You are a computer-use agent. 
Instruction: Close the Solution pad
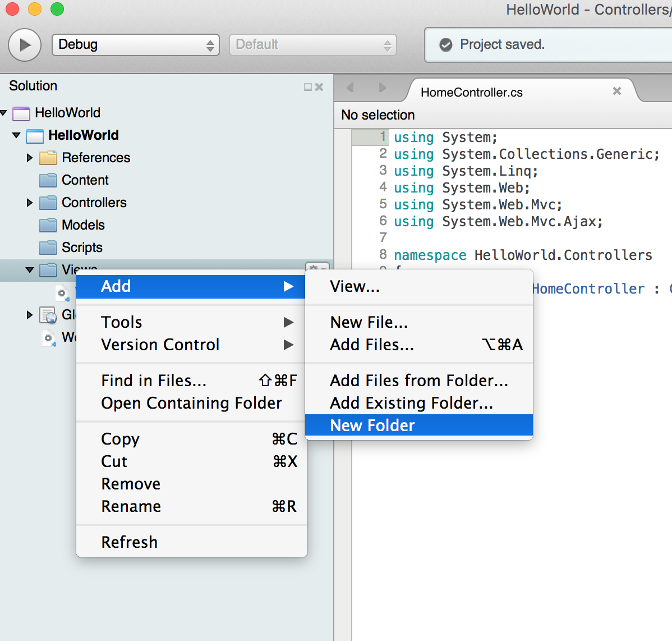pyautogui.click(x=319, y=87)
